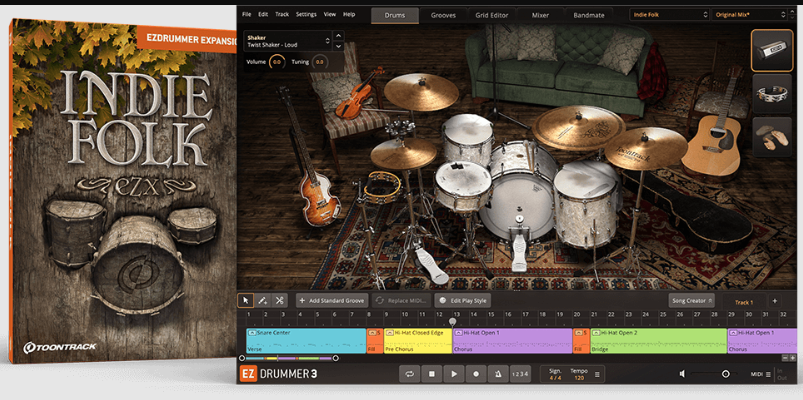This screenshot has width=803, height=400.
Task: Click the Replace MIDI button
Action: [x=400, y=301]
